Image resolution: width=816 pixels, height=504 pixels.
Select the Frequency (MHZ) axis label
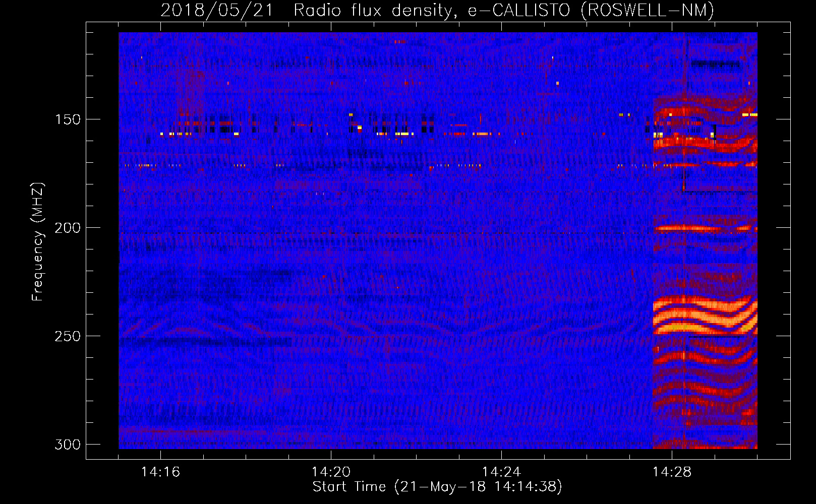click(37, 241)
